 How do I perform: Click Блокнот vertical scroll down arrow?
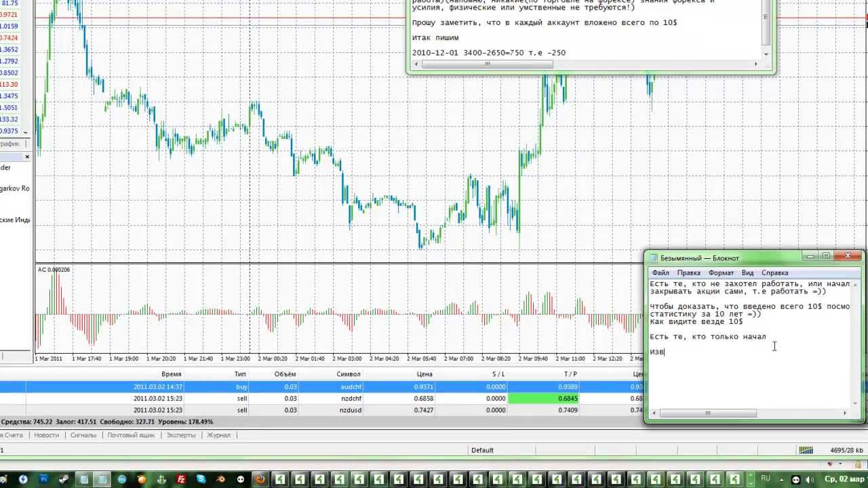coord(856,403)
